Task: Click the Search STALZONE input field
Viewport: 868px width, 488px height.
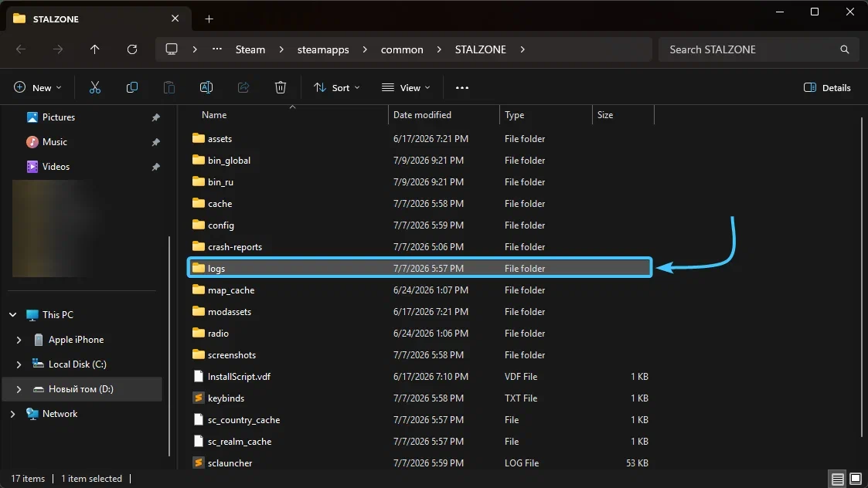Action: [x=748, y=49]
